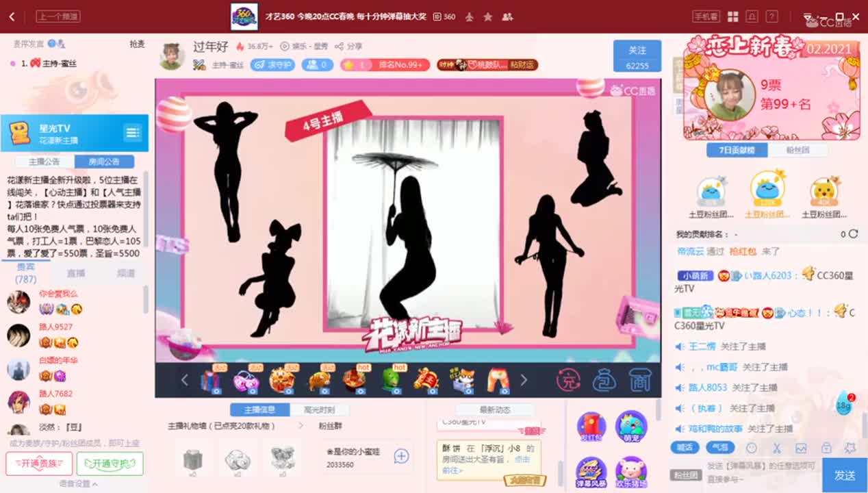Screen dimensions: 868x493
Task: Click the 分享 share link
Action: 350,47
